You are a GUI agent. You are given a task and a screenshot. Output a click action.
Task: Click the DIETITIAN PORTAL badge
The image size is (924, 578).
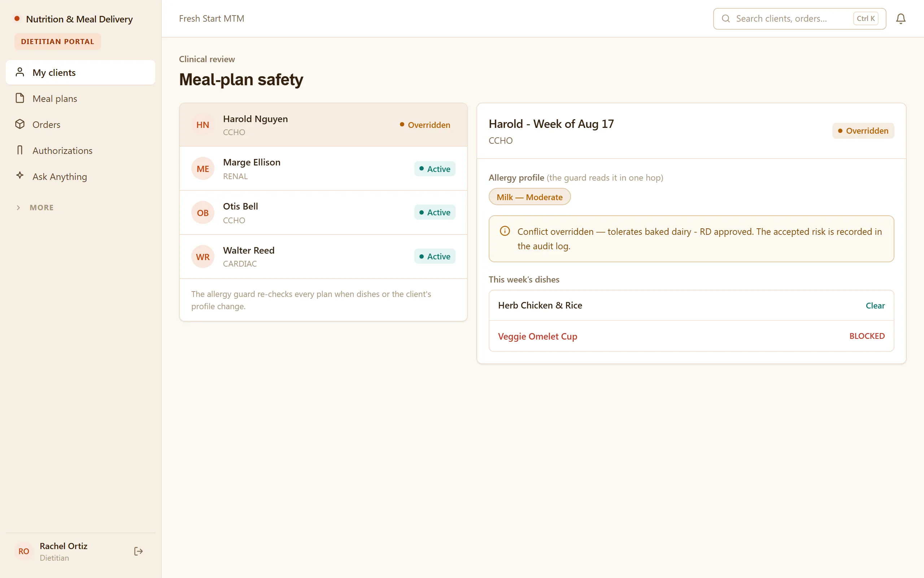tap(58, 42)
